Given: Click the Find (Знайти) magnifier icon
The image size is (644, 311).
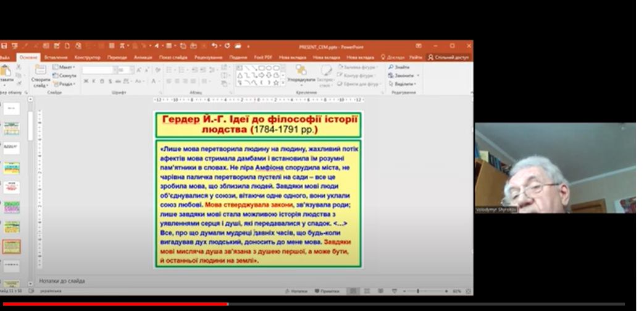Looking at the screenshot, I should coord(391,67).
